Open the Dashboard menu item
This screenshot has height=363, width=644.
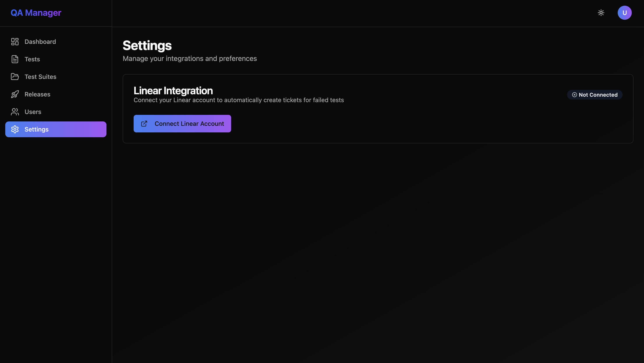pos(40,41)
